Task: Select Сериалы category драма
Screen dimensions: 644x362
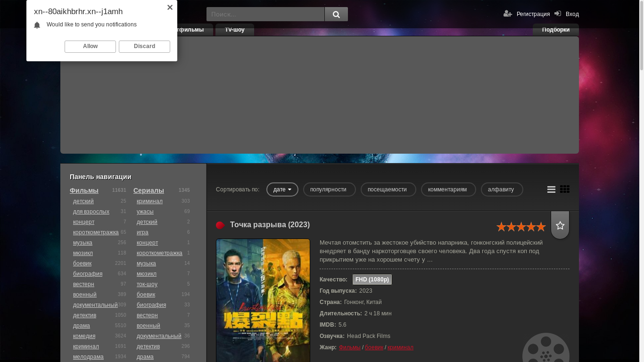Action: 145,357
